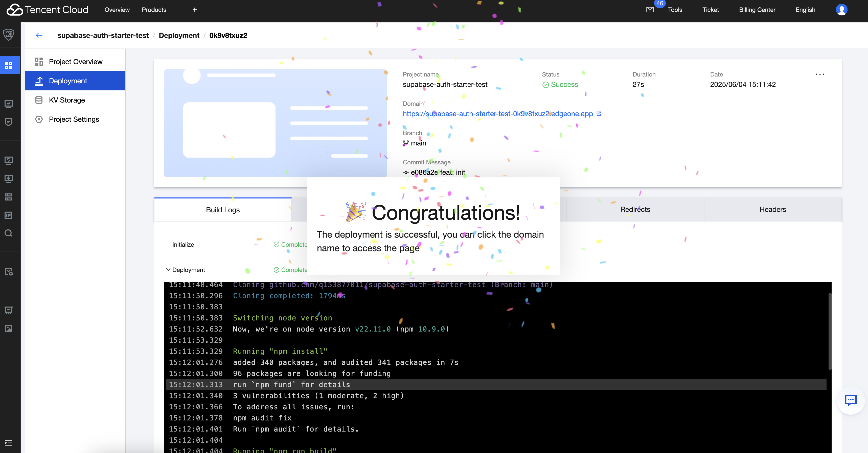The image size is (868, 453).
Task: Click the 27s duration value
Action: 638,85
